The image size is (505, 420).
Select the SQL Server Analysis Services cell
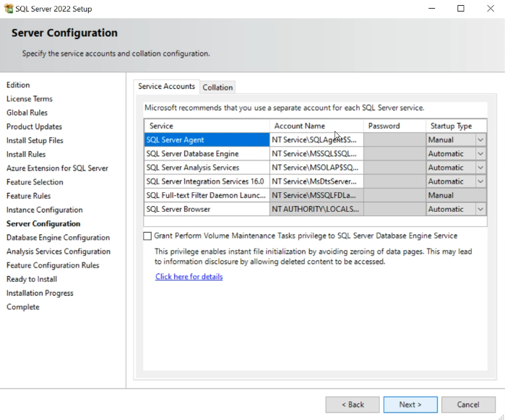[207, 168]
